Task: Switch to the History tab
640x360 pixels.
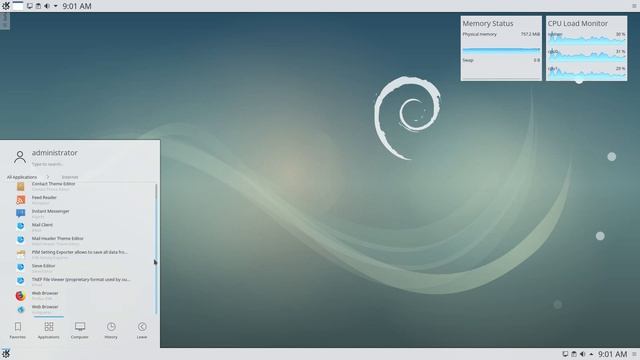Action: (111, 331)
